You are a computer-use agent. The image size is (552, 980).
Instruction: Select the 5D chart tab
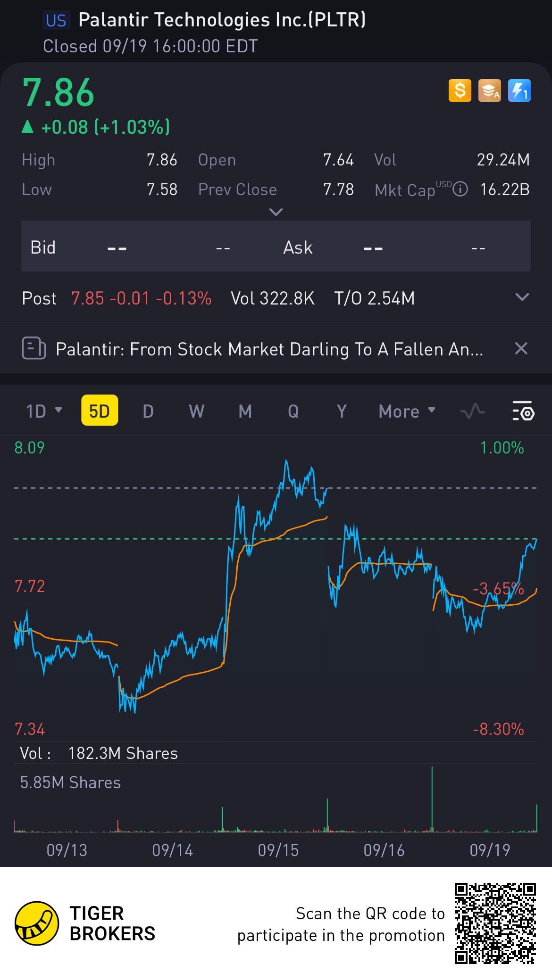(x=100, y=411)
